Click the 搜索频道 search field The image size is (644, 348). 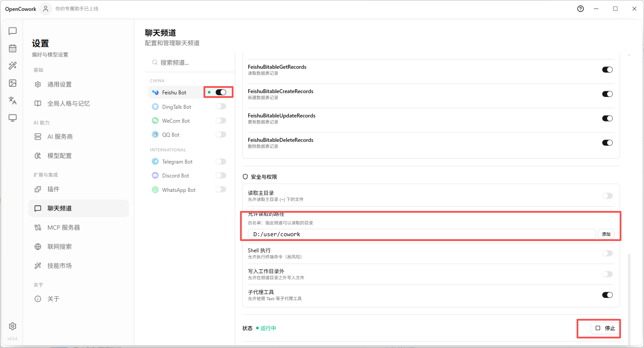pos(190,63)
